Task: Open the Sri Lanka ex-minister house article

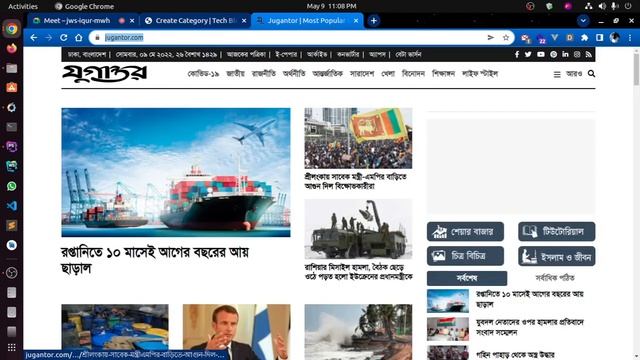Action: pyautogui.click(x=356, y=181)
